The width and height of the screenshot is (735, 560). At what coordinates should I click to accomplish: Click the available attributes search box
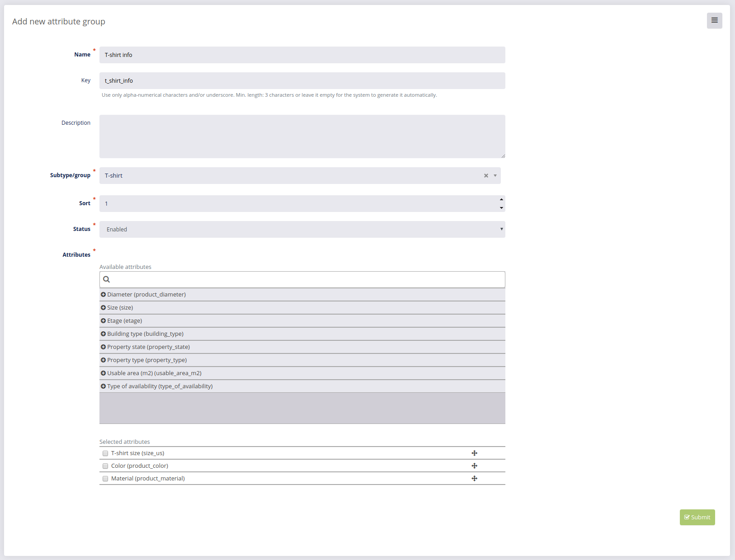(x=302, y=279)
